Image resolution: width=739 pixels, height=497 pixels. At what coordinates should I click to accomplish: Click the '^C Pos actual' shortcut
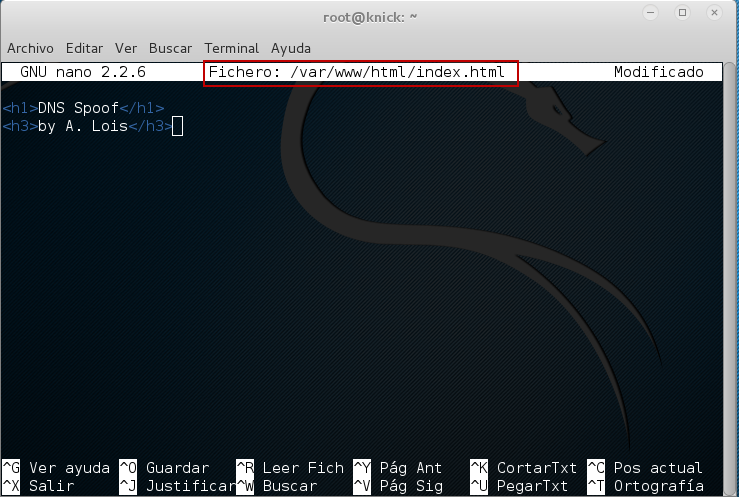pyautogui.click(x=645, y=468)
